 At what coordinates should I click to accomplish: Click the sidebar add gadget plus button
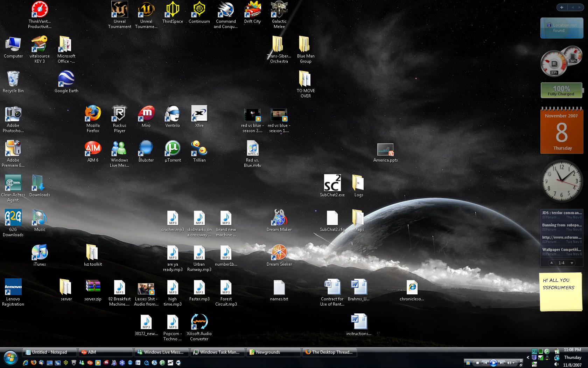point(561,7)
